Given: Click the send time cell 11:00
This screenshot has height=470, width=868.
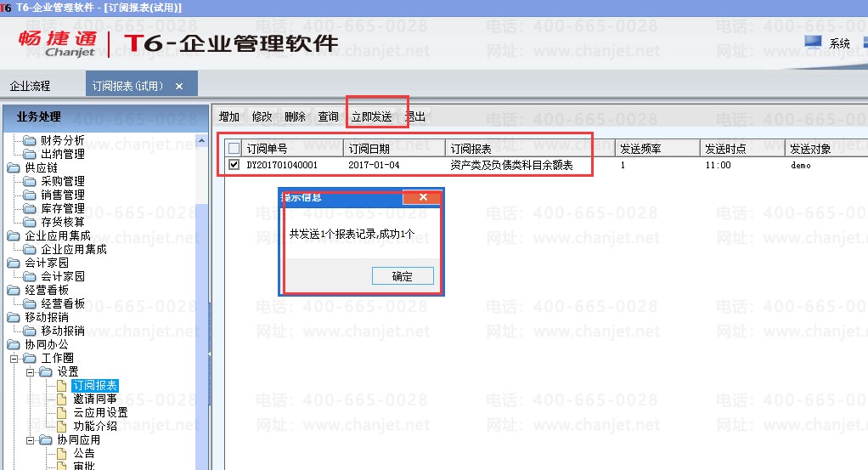Looking at the screenshot, I should click(x=718, y=165).
